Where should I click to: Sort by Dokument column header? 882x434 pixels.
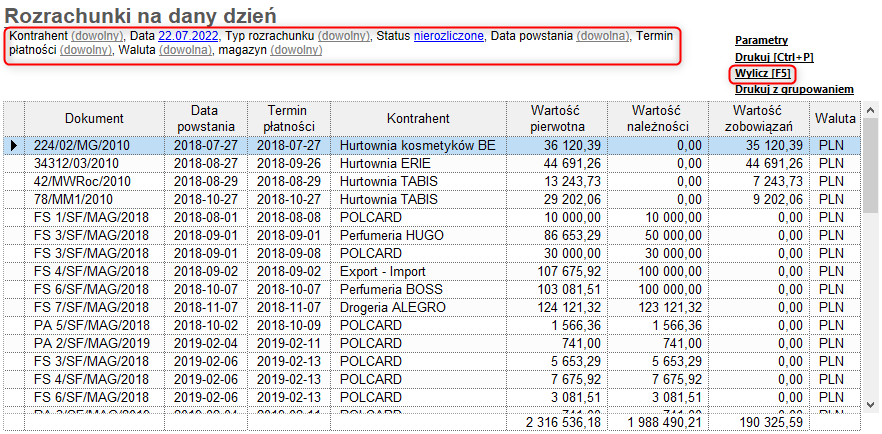tap(94, 119)
